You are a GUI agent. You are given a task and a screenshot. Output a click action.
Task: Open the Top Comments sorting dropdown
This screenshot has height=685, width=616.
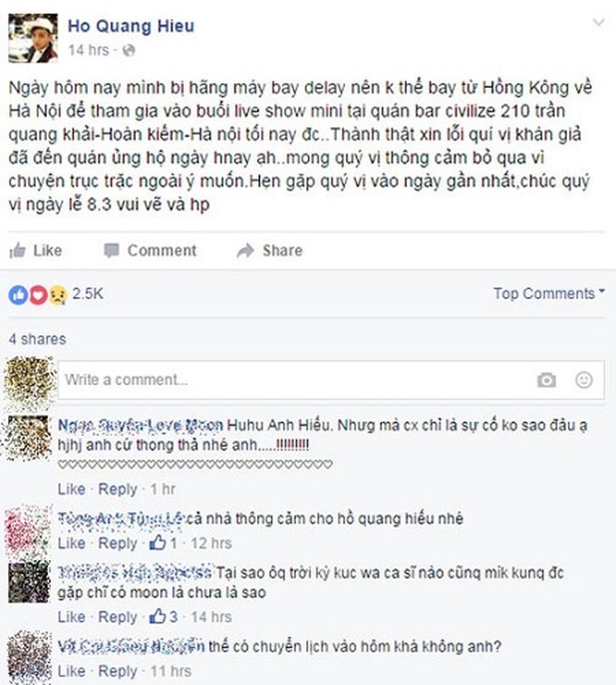click(549, 294)
